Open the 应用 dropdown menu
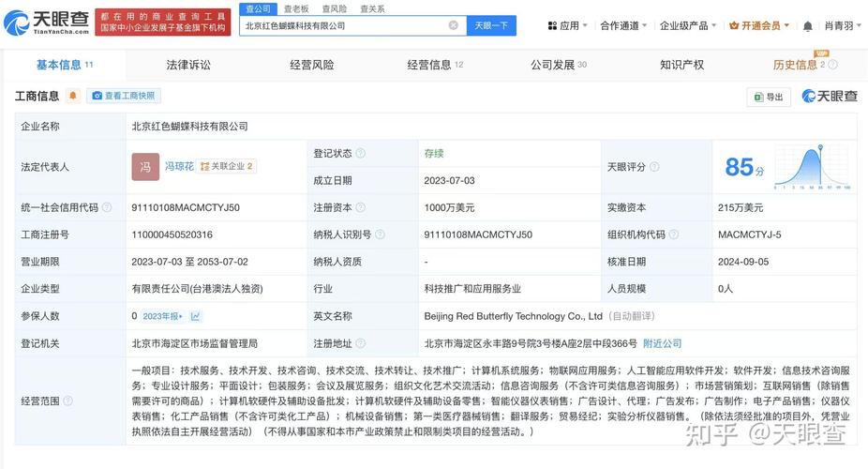 (x=567, y=26)
